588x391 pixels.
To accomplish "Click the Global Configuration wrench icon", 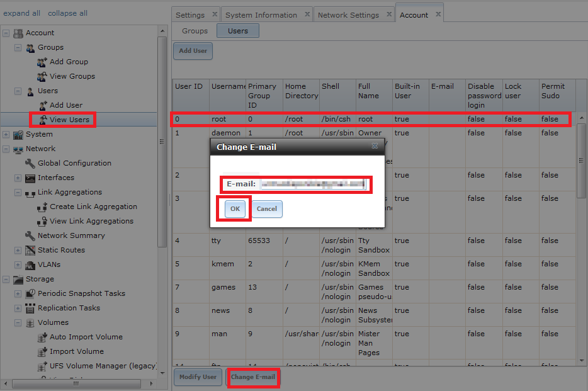I will click(x=30, y=163).
